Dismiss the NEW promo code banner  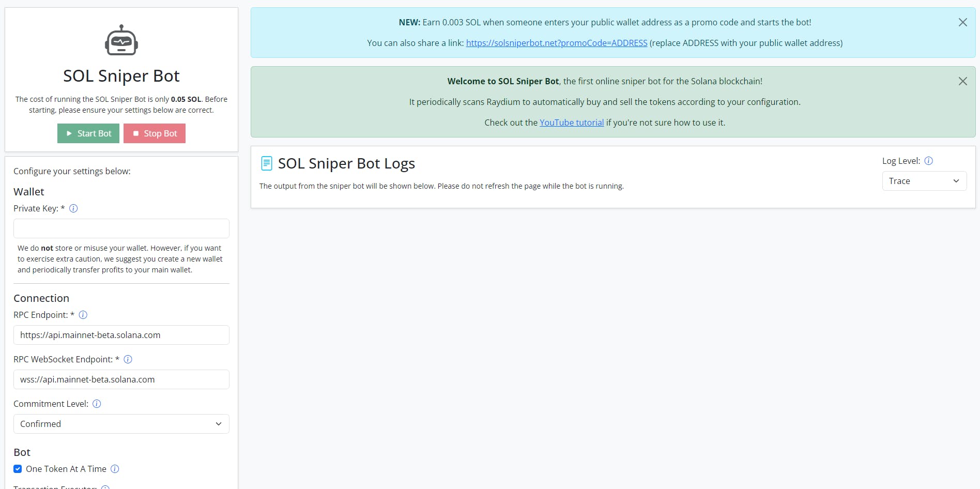pos(962,22)
